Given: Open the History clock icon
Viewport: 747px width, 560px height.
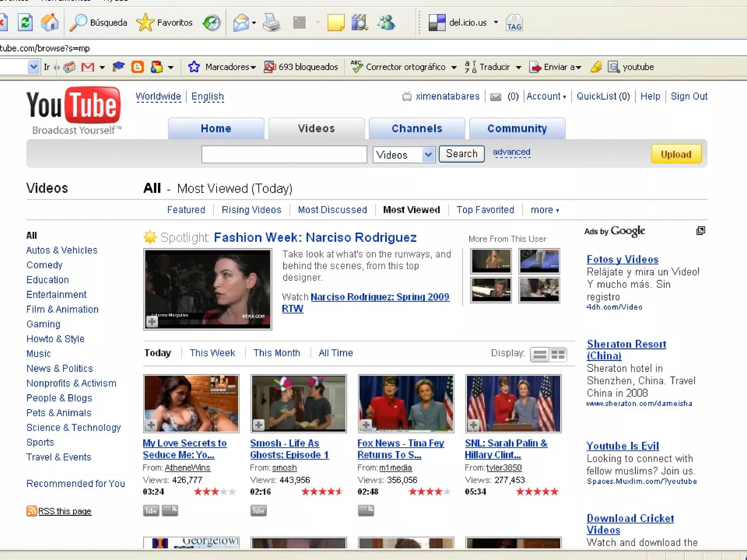Looking at the screenshot, I should tap(212, 23).
